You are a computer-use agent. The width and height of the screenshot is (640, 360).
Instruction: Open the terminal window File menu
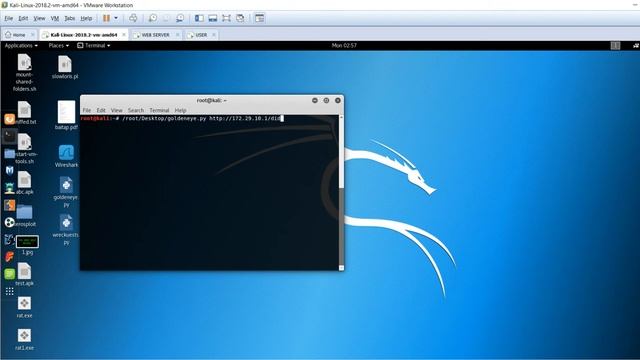pos(87,110)
